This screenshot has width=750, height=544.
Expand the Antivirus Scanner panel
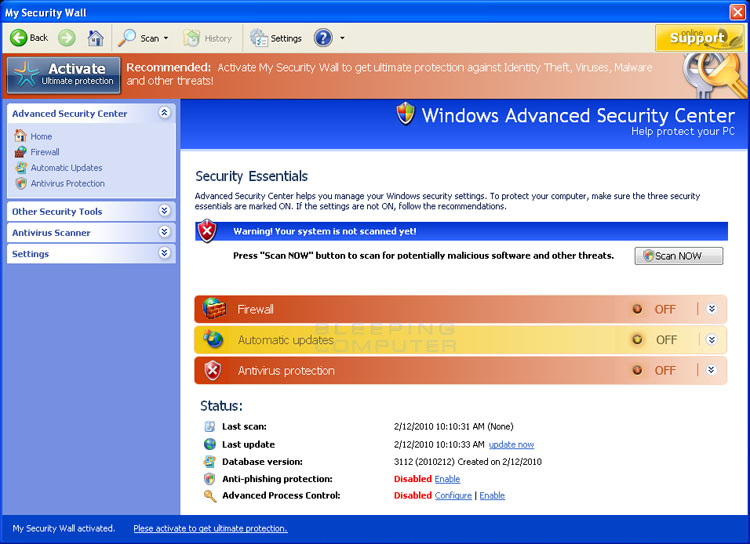coord(164,232)
